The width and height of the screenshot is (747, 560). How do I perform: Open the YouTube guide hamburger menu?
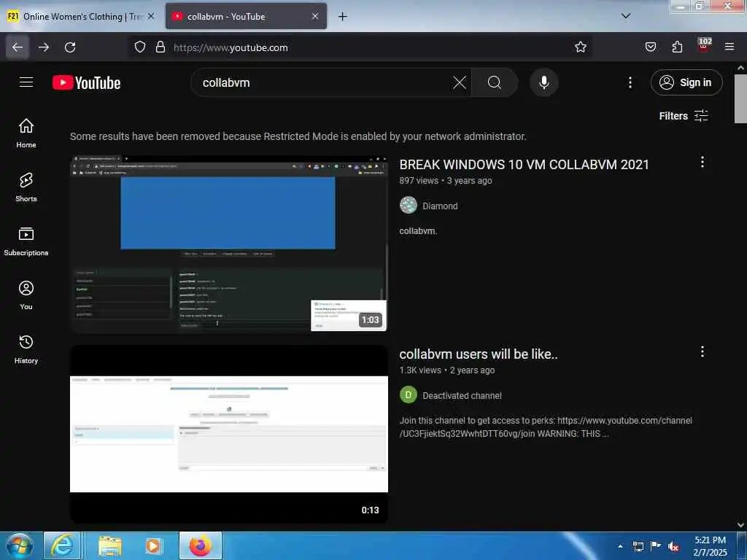click(x=26, y=82)
